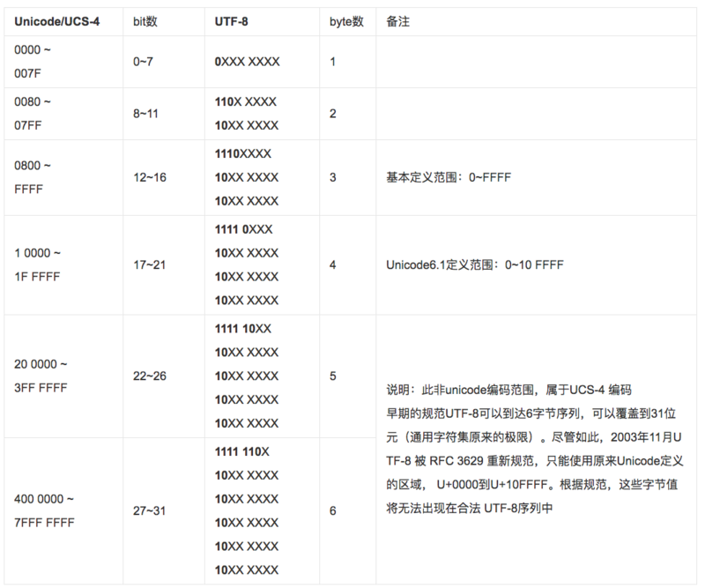705x588 pixels.
Task: Click the pattern "110X XXXX"
Action: click(246, 101)
